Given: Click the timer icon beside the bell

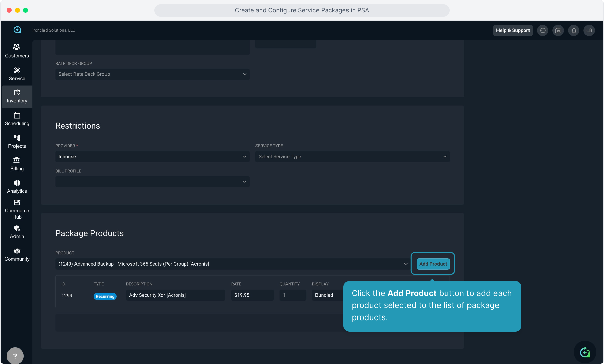Looking at the screenshot, I should [x=558, y=30].
